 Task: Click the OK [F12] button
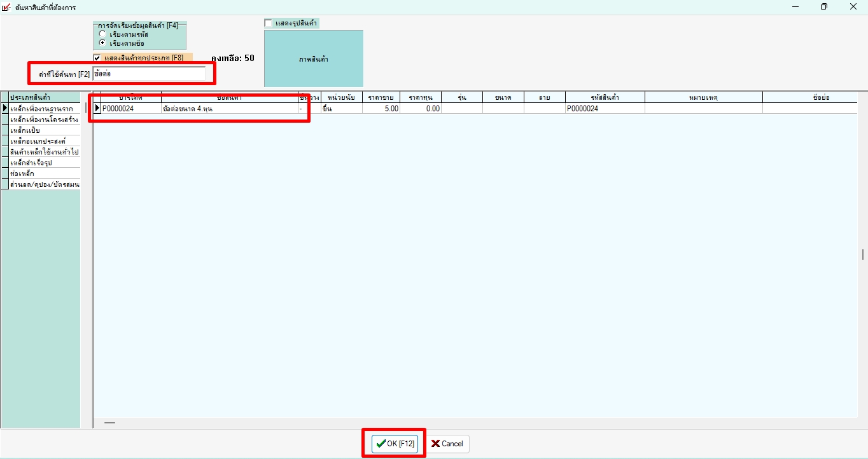pyautogui.click(x=395, y=444)
